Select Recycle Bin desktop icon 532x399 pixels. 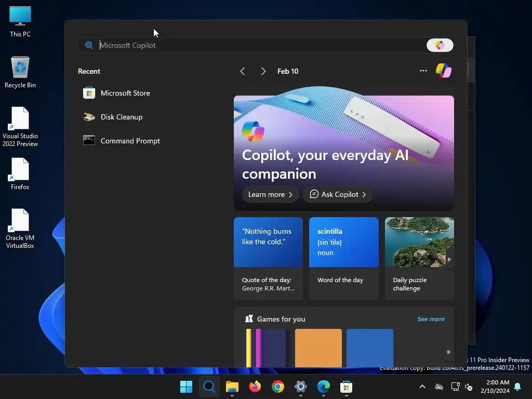[x=20, y=72]
